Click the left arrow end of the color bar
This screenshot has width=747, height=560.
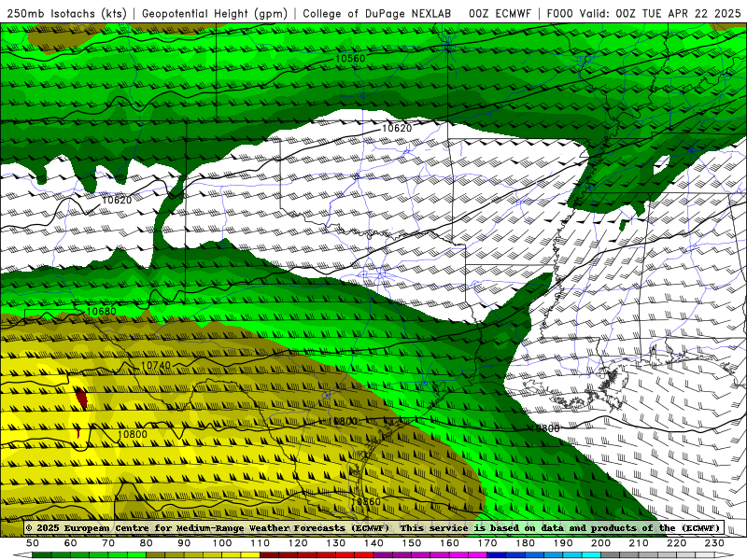coord(22,554)
